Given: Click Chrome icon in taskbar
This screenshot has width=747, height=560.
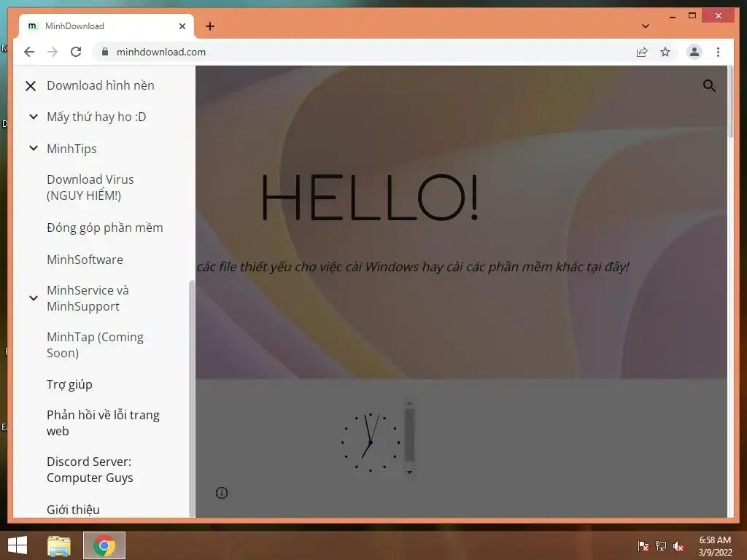Looking at the screenshot, I should click(x=104, y=545).
